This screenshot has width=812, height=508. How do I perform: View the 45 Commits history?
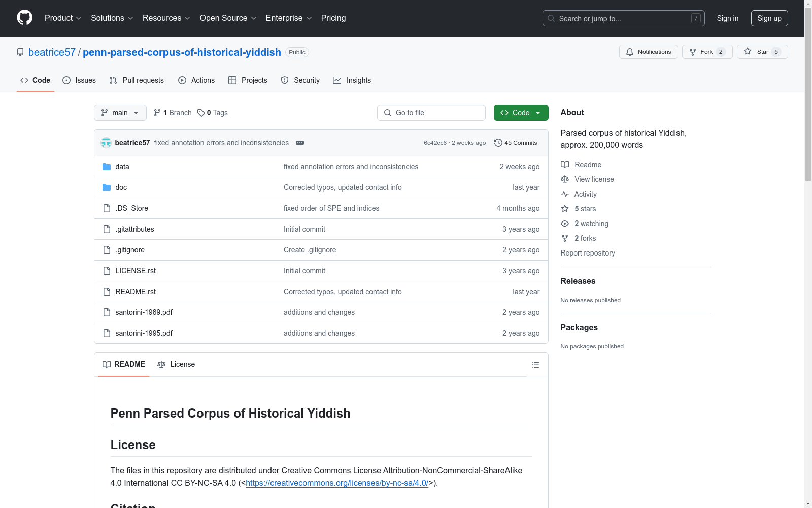[516, 143]
